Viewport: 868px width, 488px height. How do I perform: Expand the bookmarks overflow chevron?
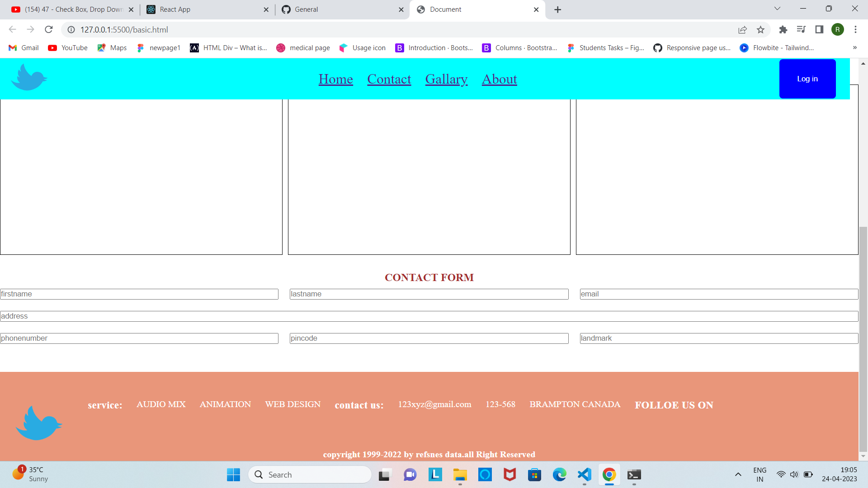[855, 47]
